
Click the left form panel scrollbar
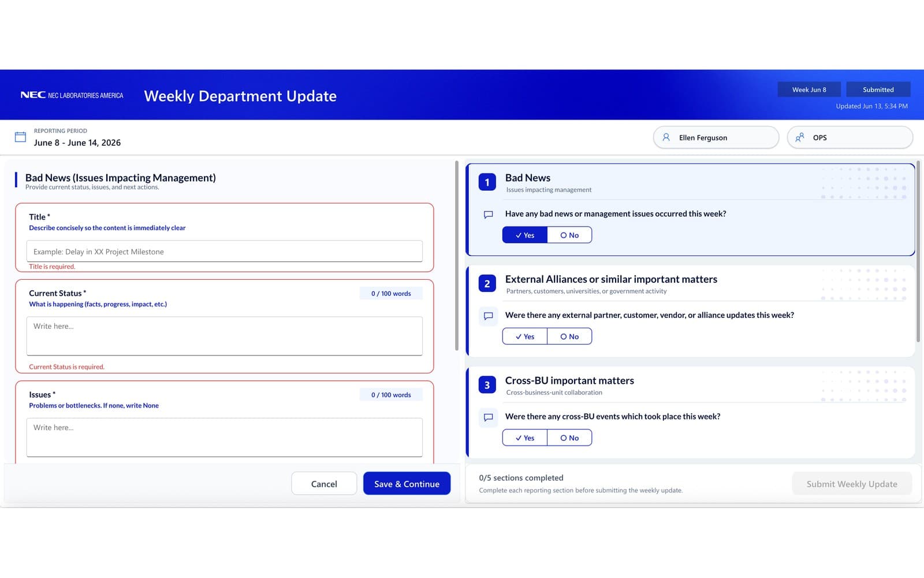[456, 255]
